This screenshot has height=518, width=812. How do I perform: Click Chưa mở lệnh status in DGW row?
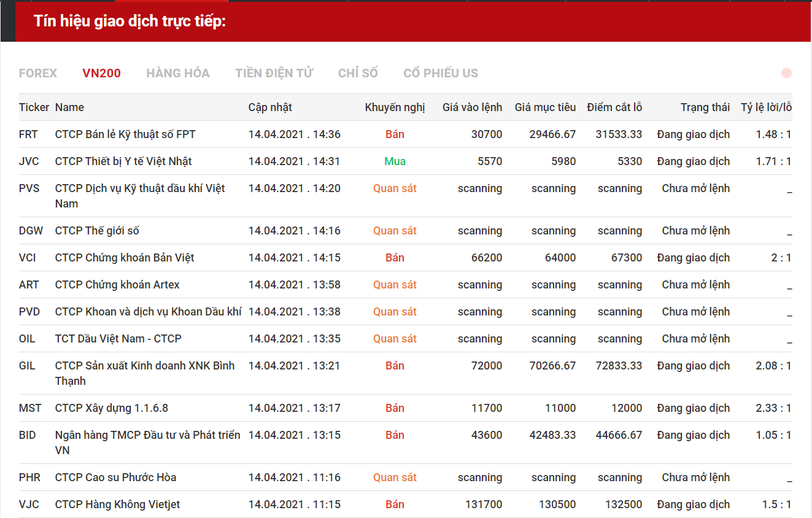[x=696, y=231]
